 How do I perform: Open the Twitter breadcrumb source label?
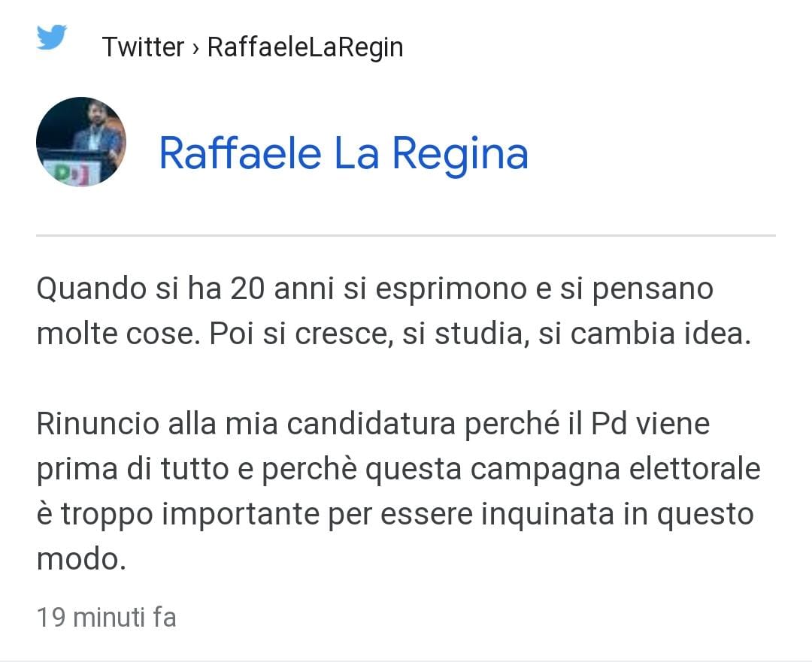(x=143, y=47)
